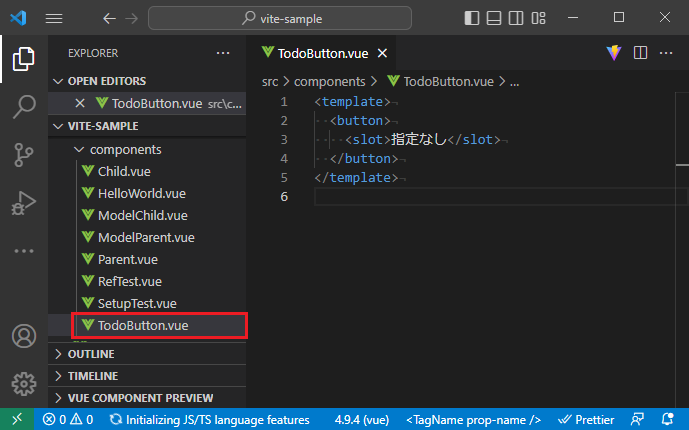Show errors and warnings in status bar
689x430 pixels.
(x=68, y=419)
